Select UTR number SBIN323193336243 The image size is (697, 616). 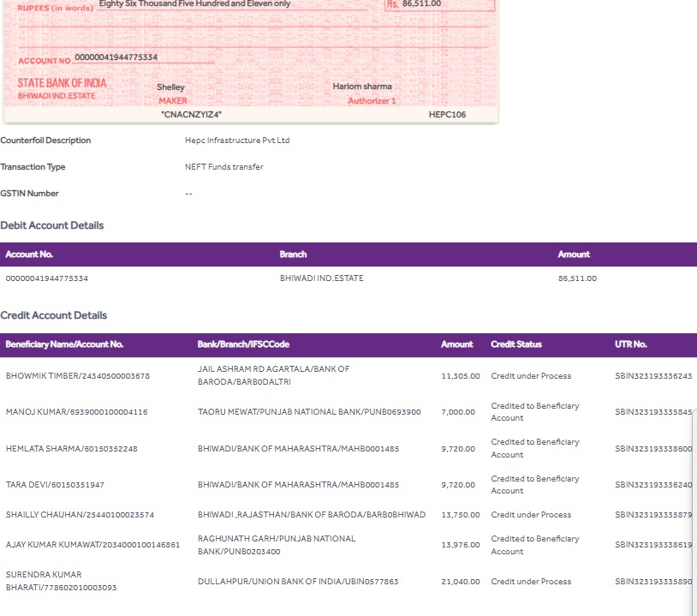[653, 376]
